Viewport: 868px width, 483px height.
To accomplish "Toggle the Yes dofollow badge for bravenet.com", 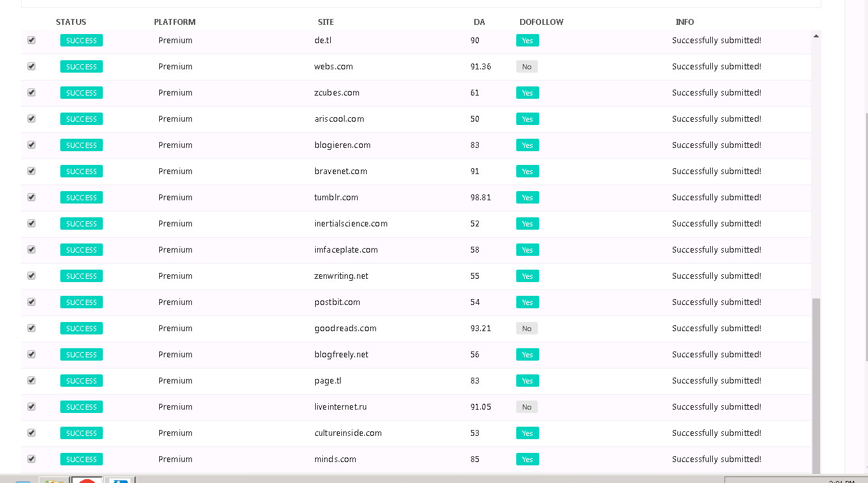I will coord(527,171).
